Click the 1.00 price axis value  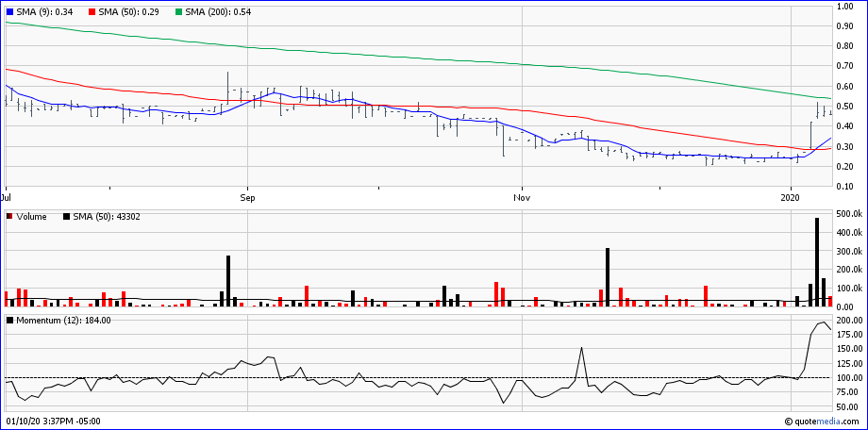(845, 7)
